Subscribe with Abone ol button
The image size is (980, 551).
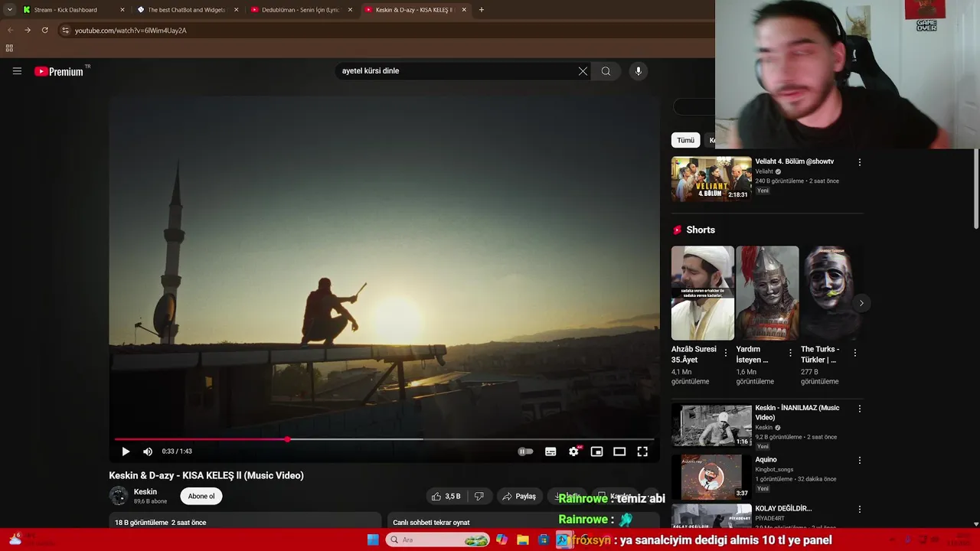pos(201,496)
